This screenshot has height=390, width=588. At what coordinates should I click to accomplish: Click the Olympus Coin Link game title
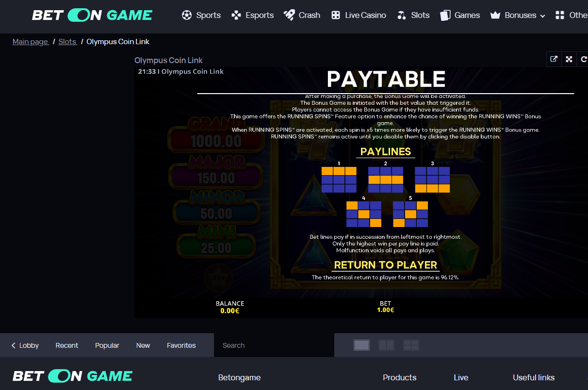click(168, 60)
